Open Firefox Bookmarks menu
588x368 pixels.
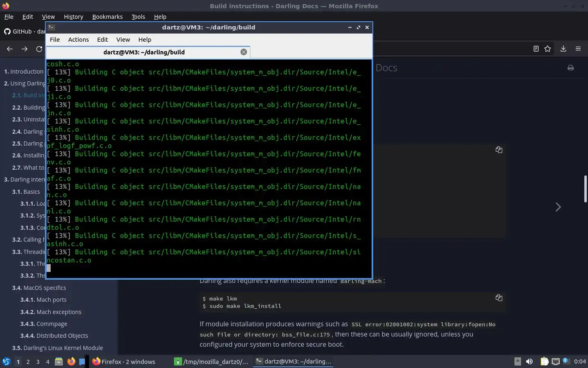pyautogui.click(x=107, y=17)
